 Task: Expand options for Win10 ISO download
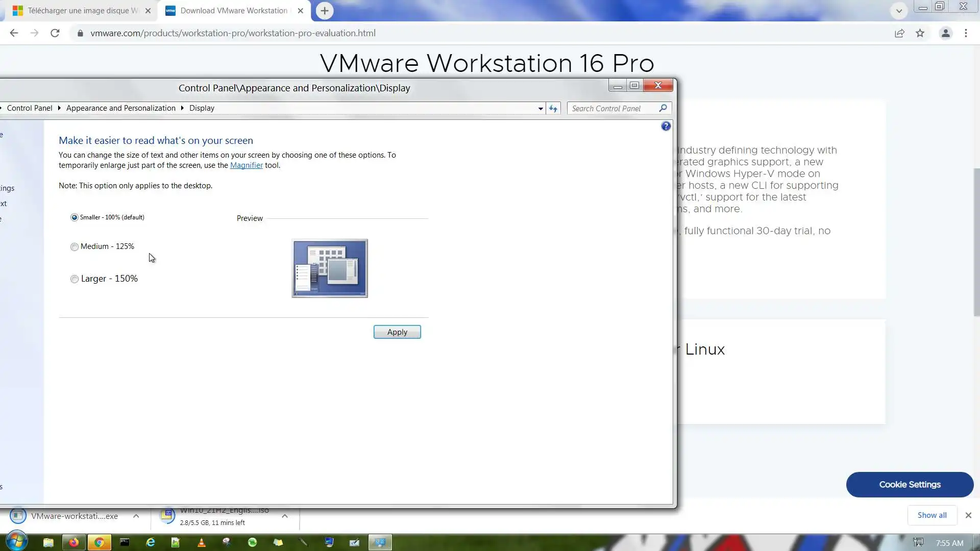(x=285, y=516)
